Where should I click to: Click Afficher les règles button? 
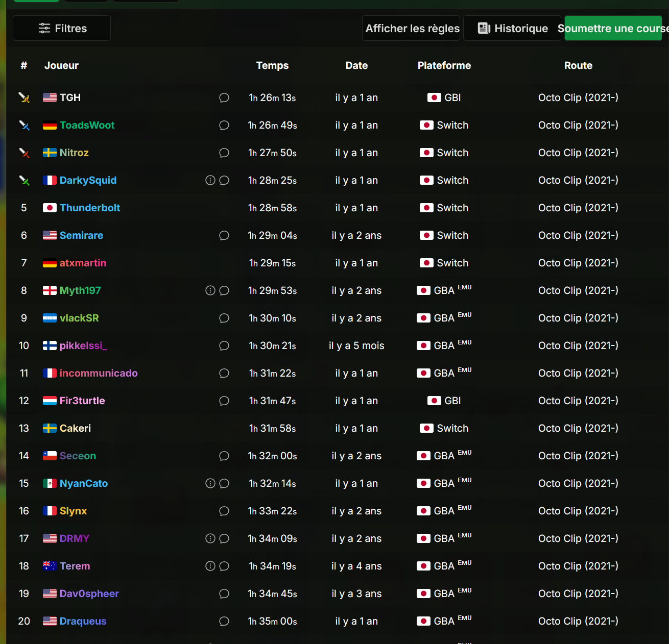click(x=411, y=28)
